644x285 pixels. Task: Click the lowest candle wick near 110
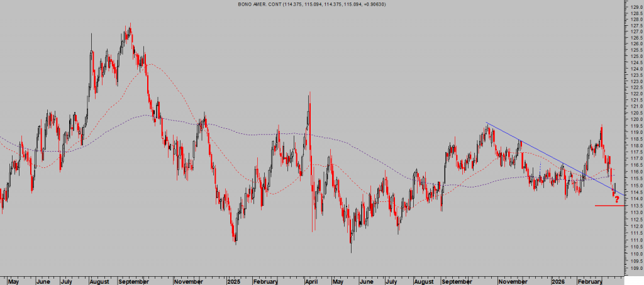350,252
